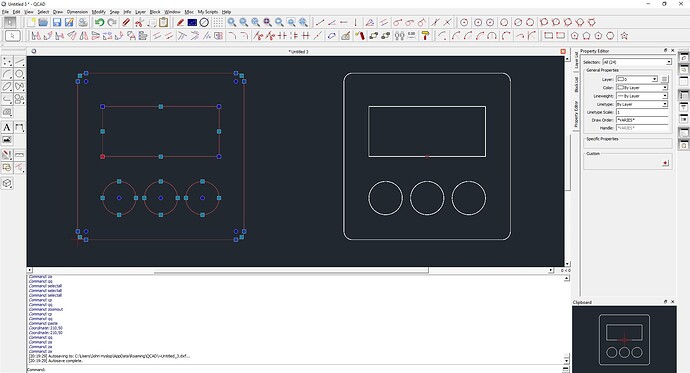Toggle the dotted grid display icon

pos(218,22)
